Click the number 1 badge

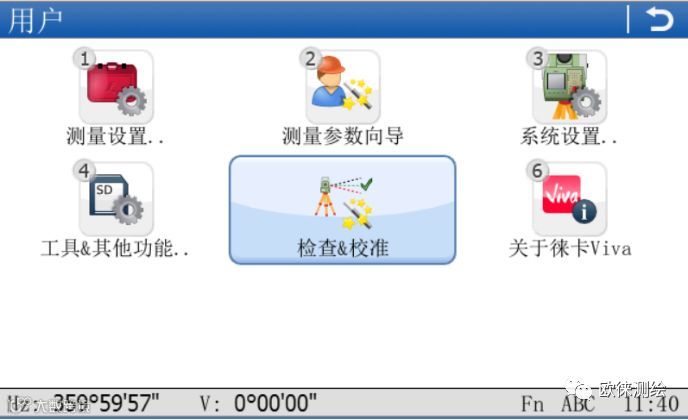84,59
